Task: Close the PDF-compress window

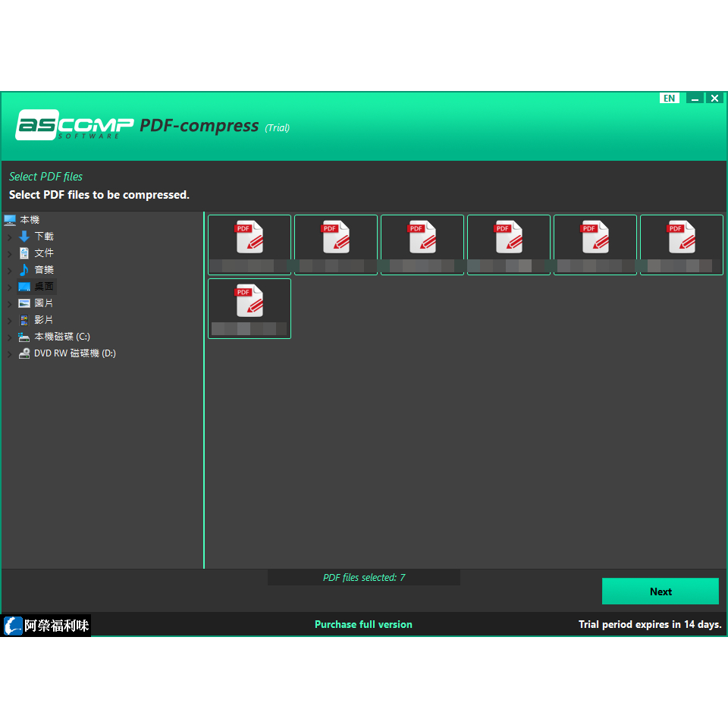Action: click(x=714, y=98)
